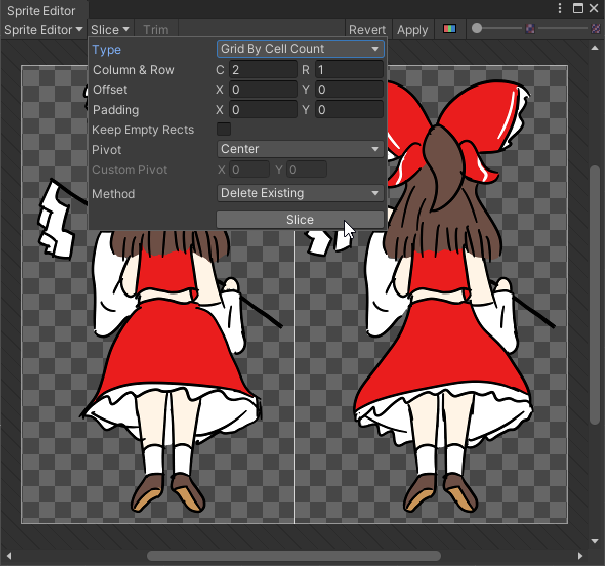Click the Column count C field
The image size is (605, 566).
pos(264,70)
